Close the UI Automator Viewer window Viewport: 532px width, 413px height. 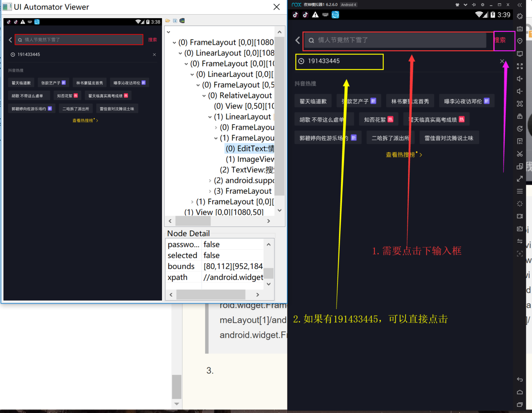coord(277,7)
